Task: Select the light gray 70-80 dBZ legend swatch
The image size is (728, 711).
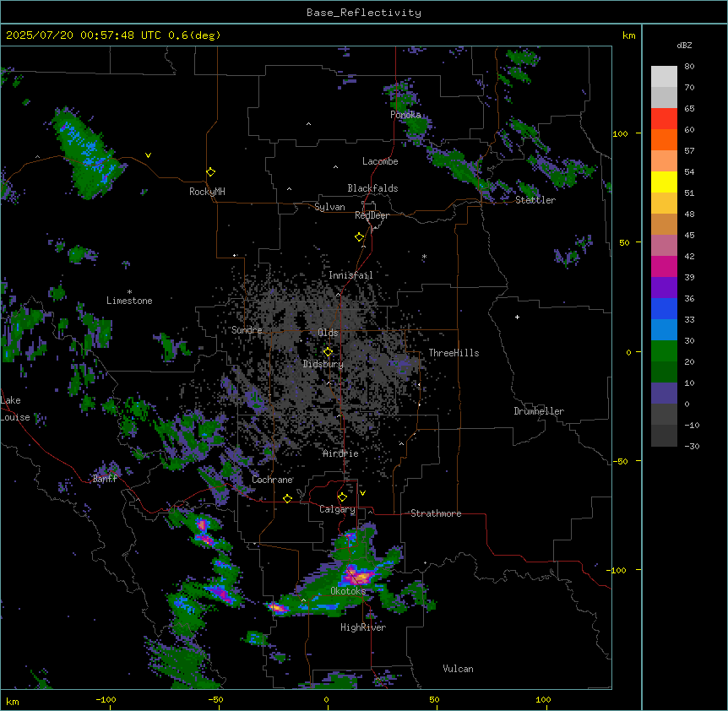Action: pos(664,77)
